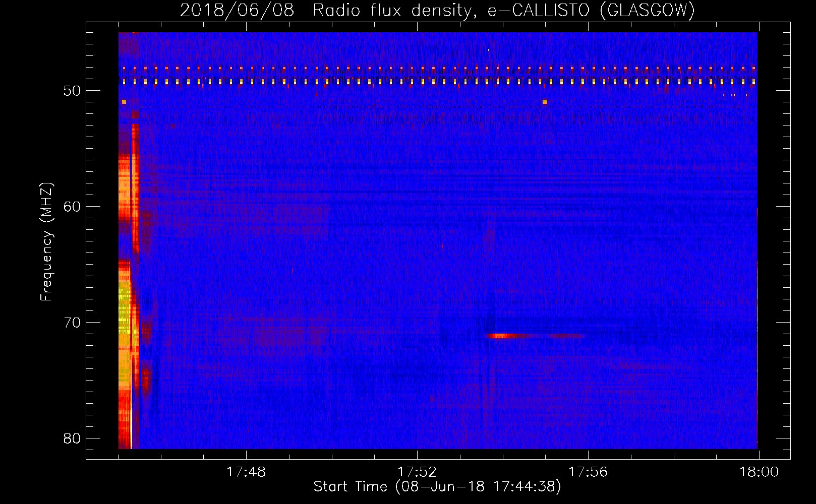Click the 18:00 time tick label

click(x=759, y=472)
